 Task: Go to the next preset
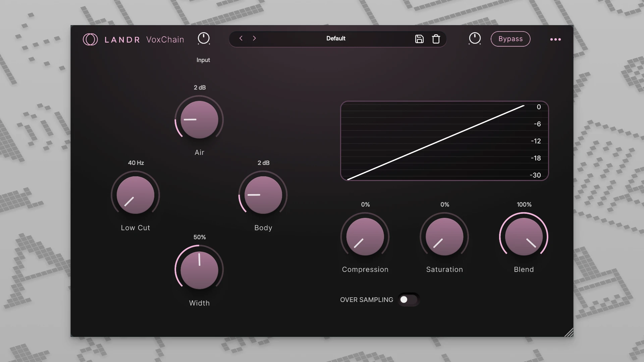254,39
